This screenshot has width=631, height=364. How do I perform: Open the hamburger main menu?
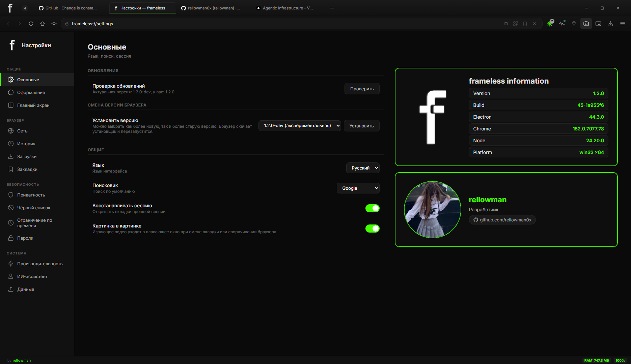(623, 24)
